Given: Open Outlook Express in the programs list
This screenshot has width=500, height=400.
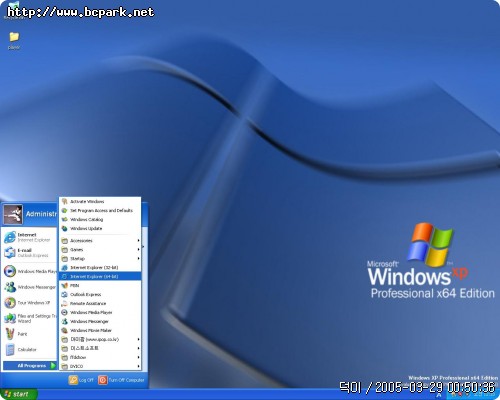Looking at the screenshot, I should 100,295.
